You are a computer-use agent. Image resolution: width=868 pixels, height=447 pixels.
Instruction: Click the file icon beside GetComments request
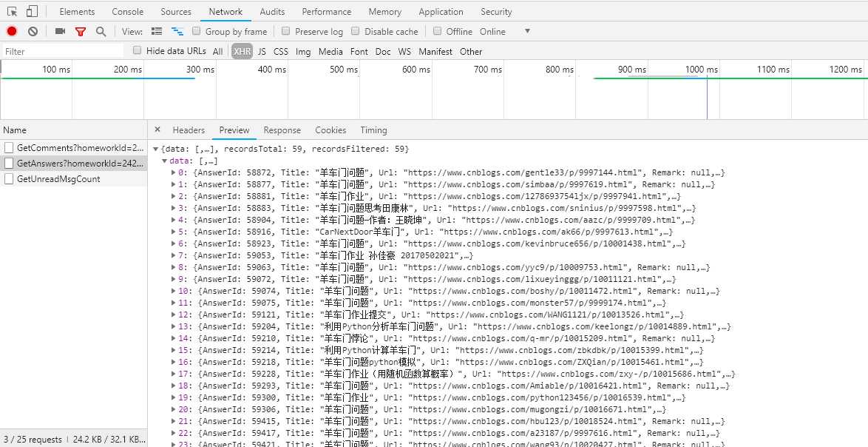click(x=8, y=148)
